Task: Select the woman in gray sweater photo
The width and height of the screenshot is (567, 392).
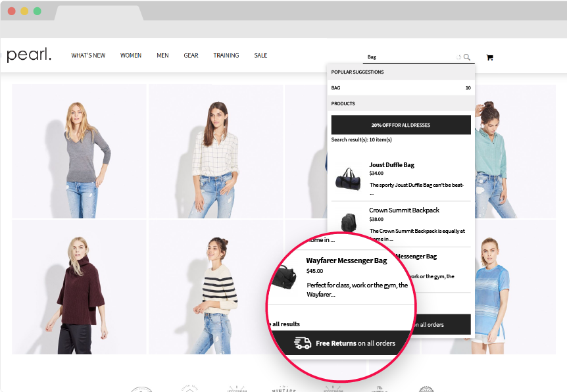Action: point(79,151)
